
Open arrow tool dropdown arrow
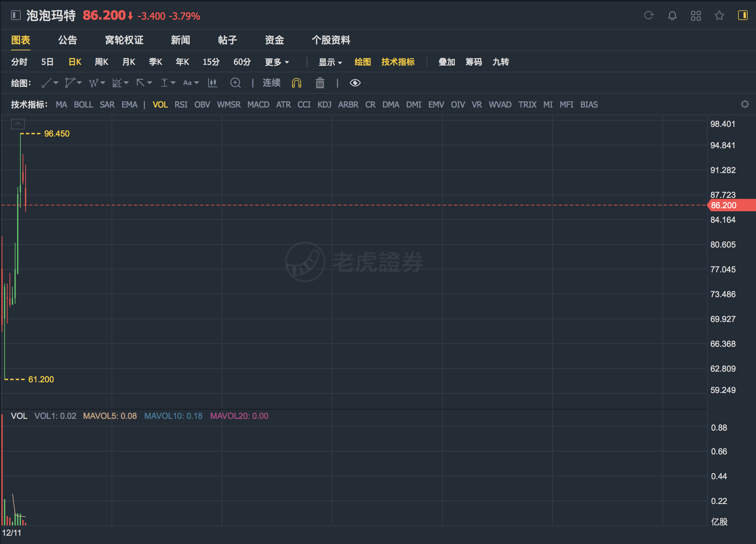click(150, 83)
